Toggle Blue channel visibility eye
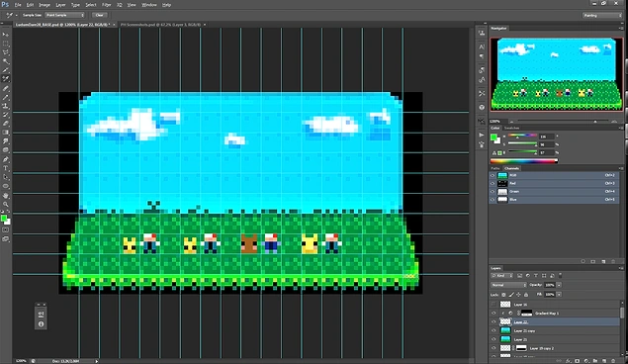This screenshot has width=628, height=364. (493, 200)
